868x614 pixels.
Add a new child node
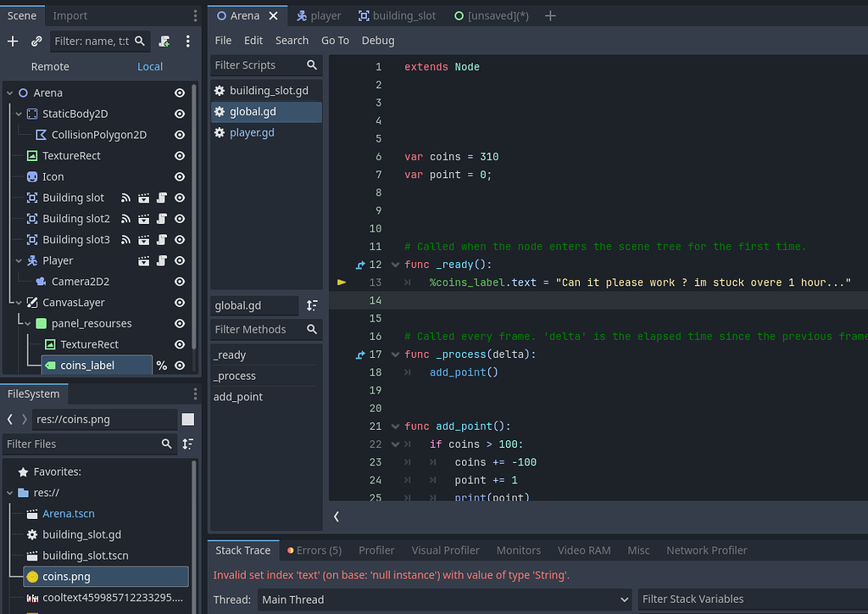(13, 40)
